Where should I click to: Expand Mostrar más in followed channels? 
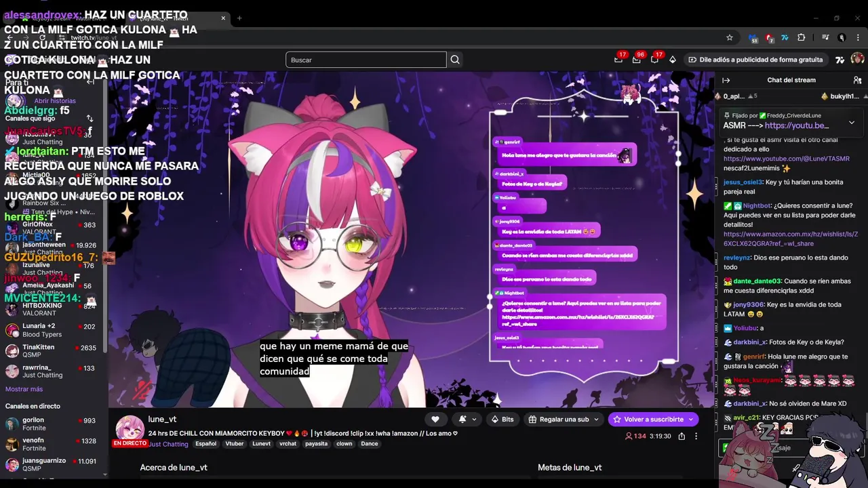coord(24,389)
